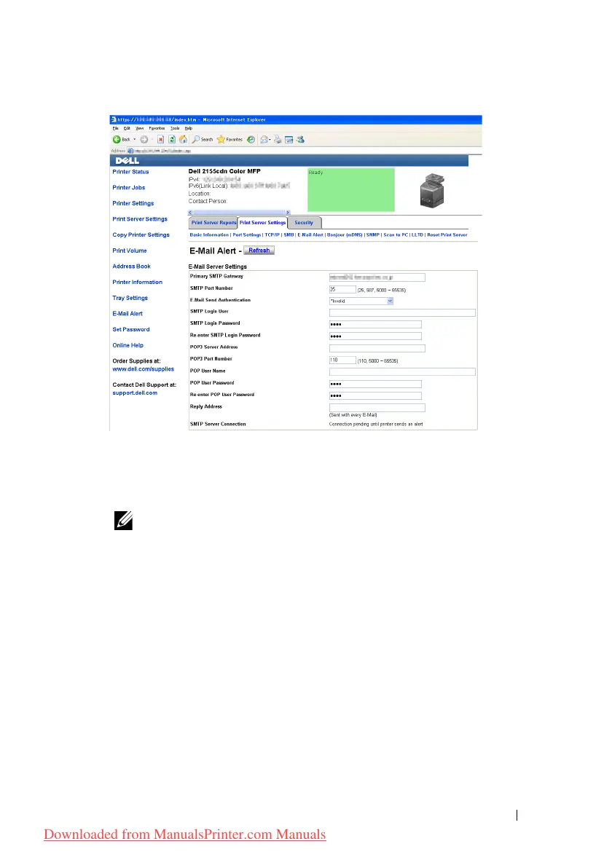Open Reset Print Server link
The width and height of the screenshot is (612, 868).
(447, 234)
